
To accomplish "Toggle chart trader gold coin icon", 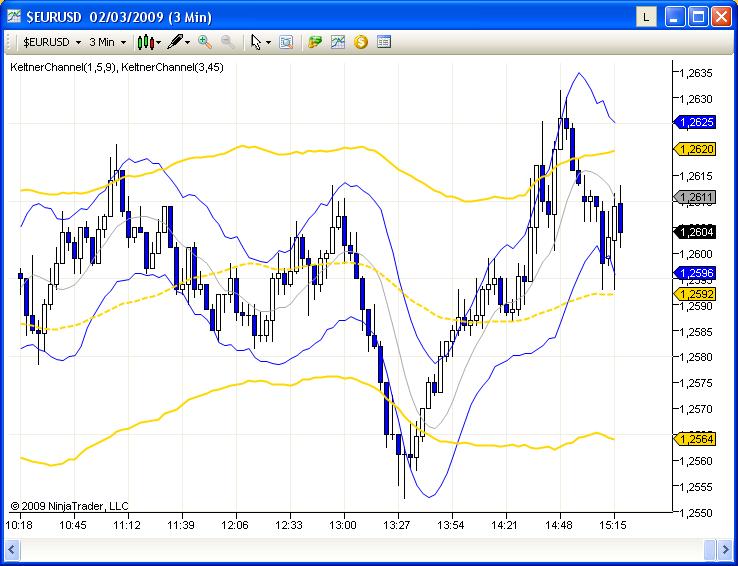I will point(360,42).
